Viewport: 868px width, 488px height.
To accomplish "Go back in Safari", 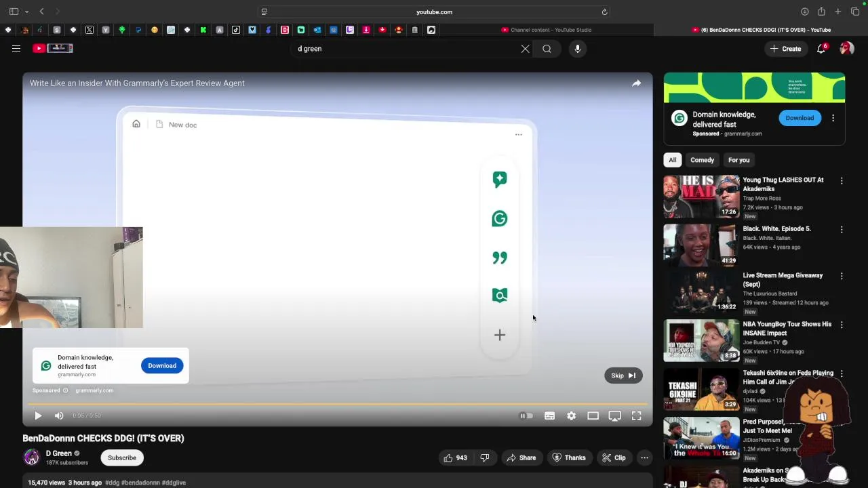I will 41,12.
